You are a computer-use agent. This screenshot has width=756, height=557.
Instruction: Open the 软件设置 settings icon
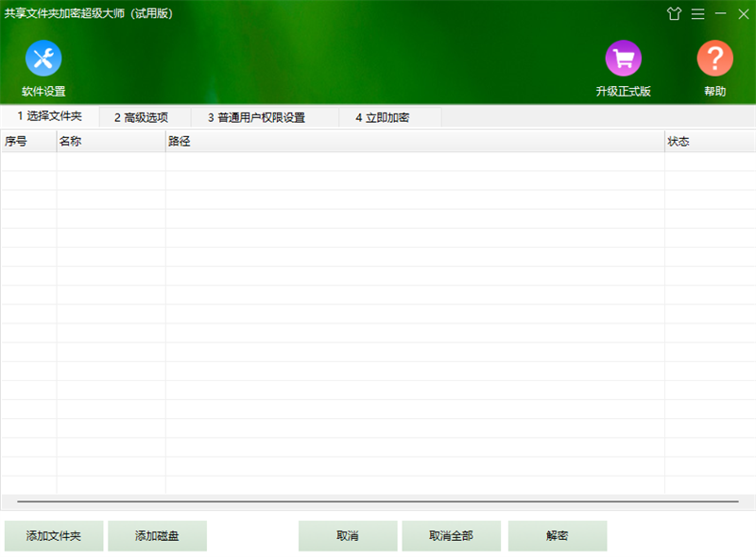43,59
